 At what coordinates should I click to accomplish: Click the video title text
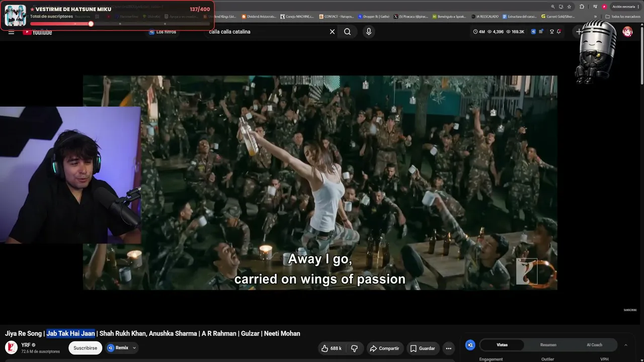pos(152,333)
